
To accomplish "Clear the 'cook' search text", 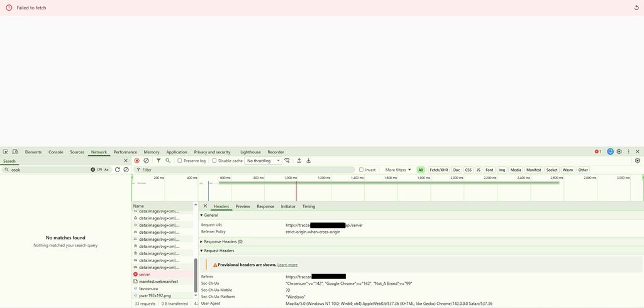I will pos(93,170).
